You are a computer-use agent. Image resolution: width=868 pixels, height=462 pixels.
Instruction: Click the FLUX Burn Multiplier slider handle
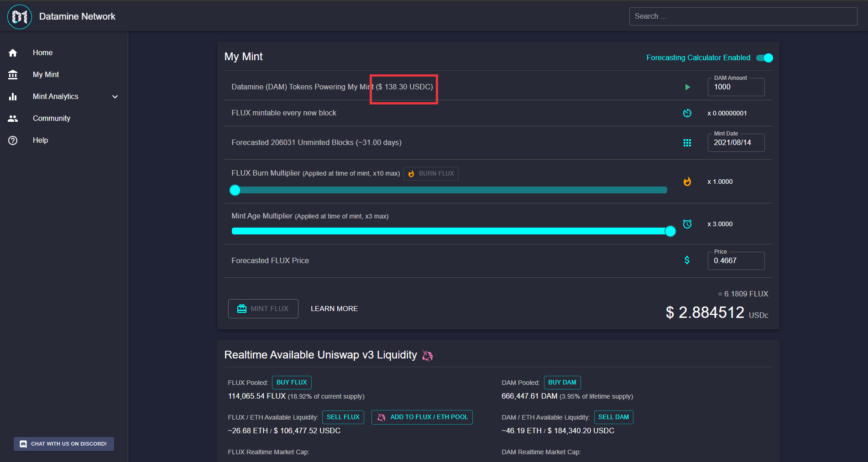coord(235,190)
